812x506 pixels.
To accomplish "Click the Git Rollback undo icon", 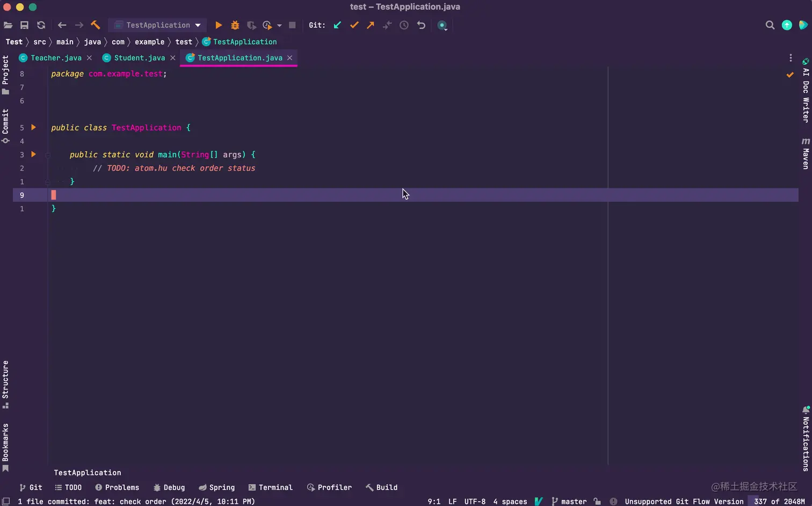I will pos(421,25).
